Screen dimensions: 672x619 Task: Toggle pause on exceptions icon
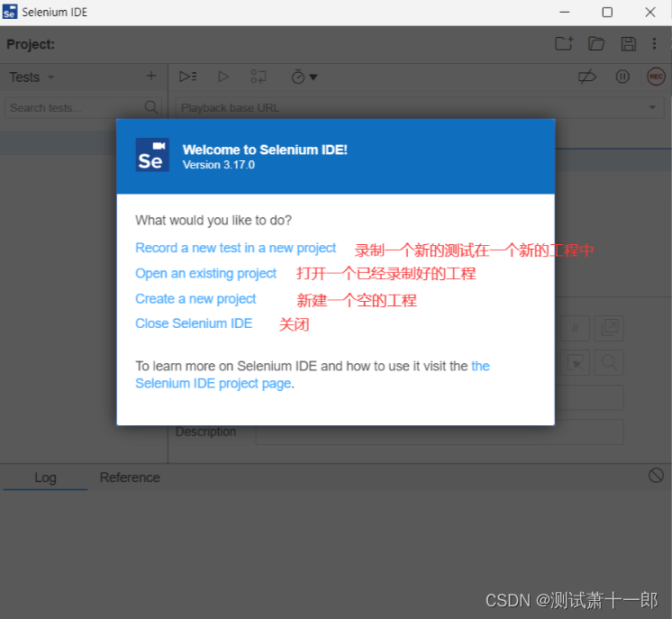622,77
